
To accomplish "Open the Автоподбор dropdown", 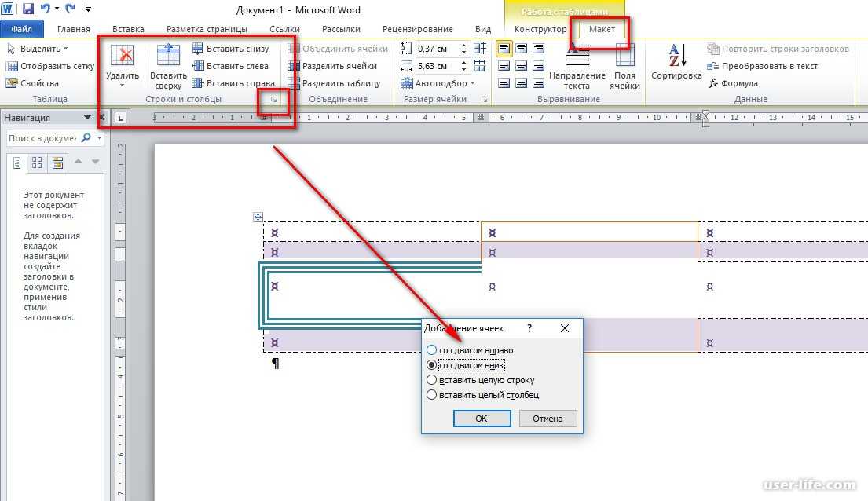I will [438, 83].
